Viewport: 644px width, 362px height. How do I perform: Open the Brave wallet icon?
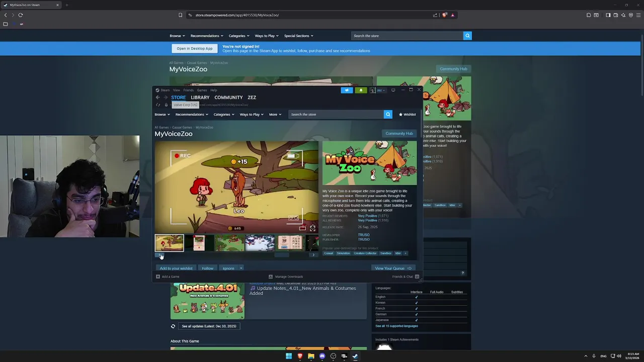[615, 15]
